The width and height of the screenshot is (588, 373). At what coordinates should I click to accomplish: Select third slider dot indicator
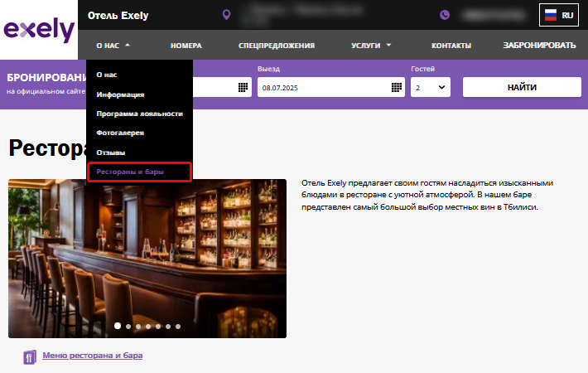(138, 327)
